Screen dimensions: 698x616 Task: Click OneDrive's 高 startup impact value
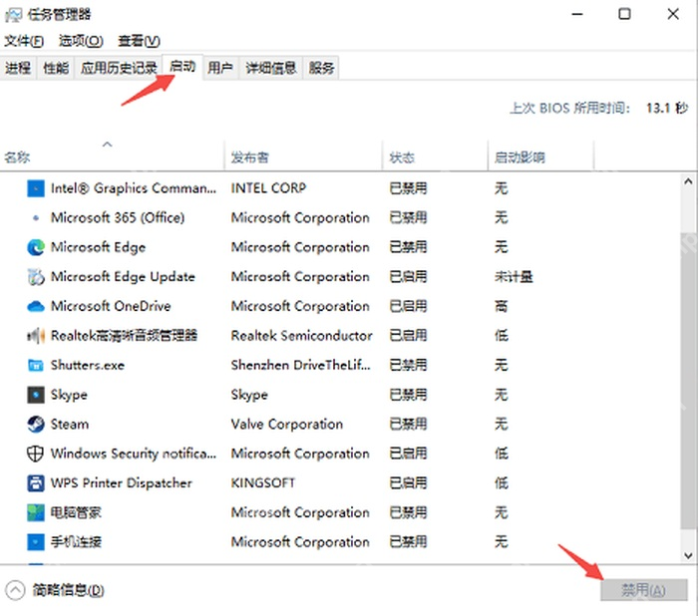click(502, 306)
